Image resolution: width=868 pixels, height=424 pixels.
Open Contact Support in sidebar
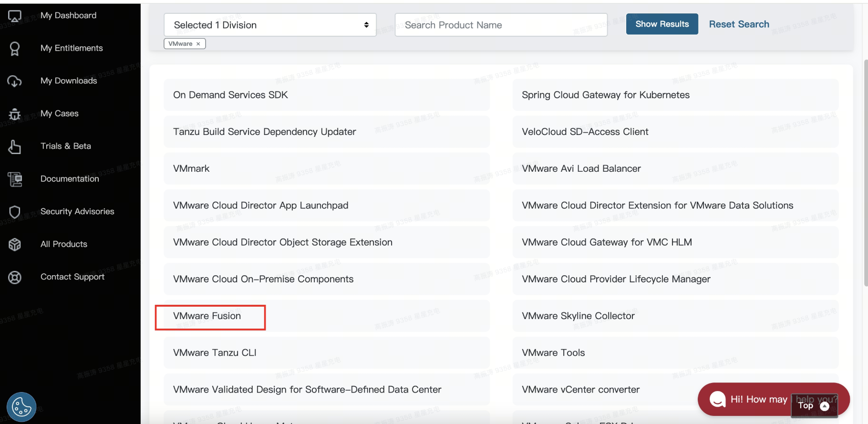pos(72,277)
